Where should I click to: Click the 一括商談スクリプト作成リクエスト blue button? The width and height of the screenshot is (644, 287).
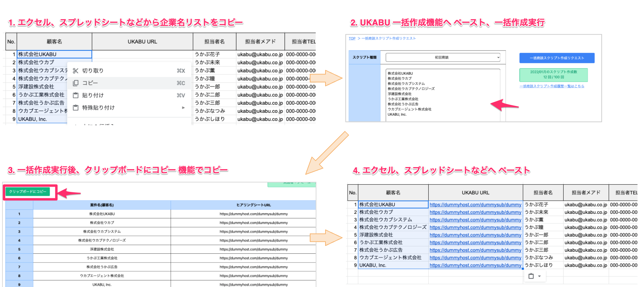[x=557, y=58]
